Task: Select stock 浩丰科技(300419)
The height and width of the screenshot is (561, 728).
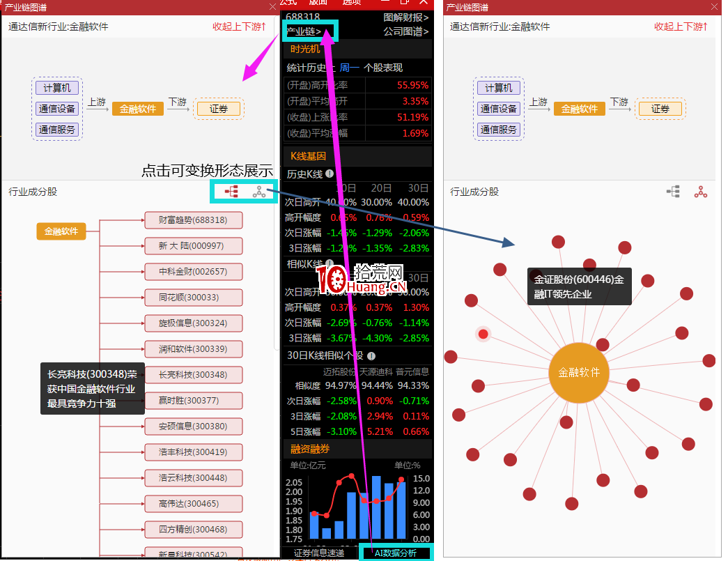Action: click(194, 452)
